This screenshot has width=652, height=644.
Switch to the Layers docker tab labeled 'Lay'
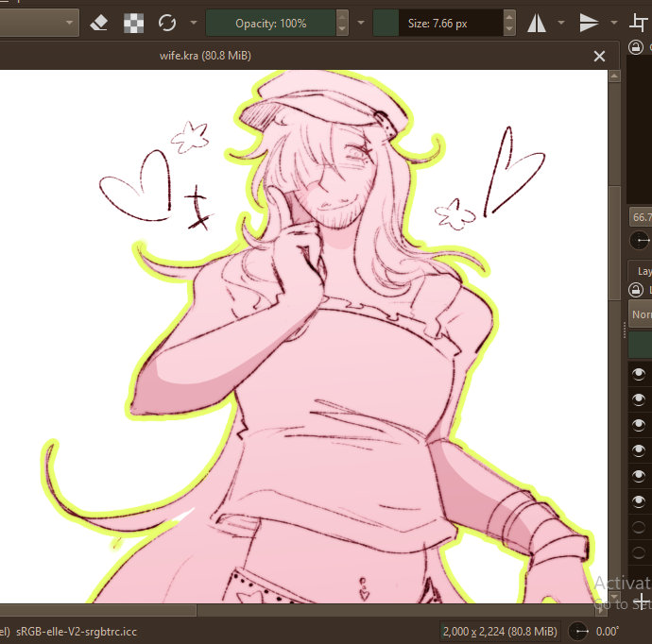[641, 271]
